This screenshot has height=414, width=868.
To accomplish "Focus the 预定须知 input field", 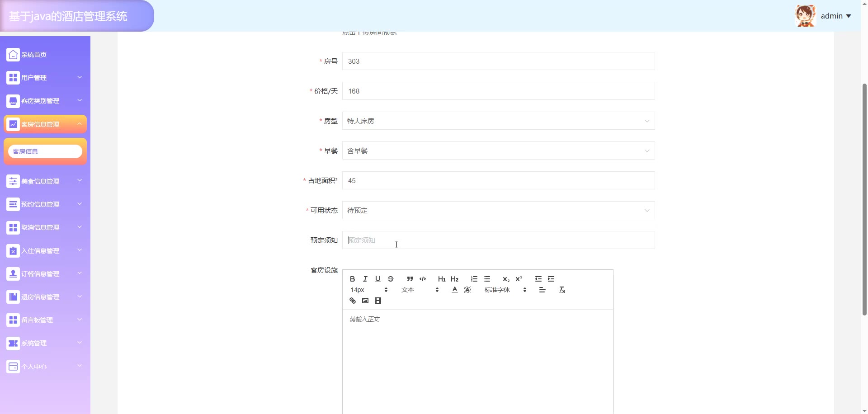I will click(498, 240).
